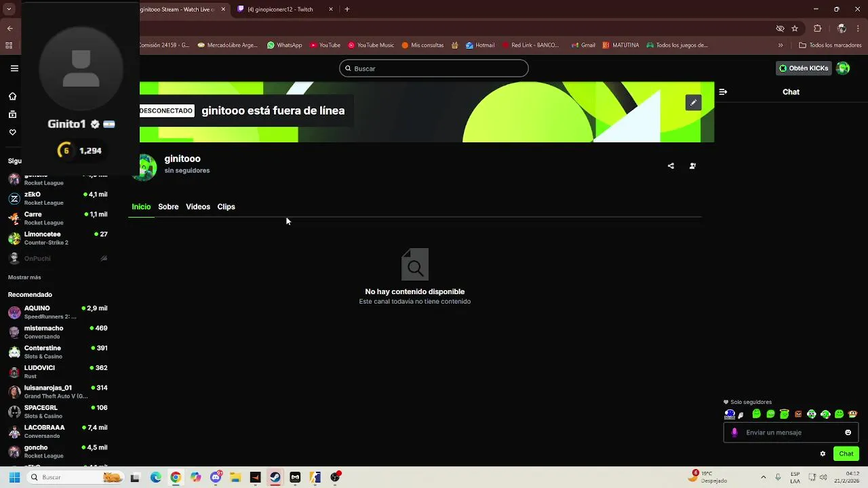Open the Chrome apps grid icon
Viewport: 868px width, 488px height.
9,45
